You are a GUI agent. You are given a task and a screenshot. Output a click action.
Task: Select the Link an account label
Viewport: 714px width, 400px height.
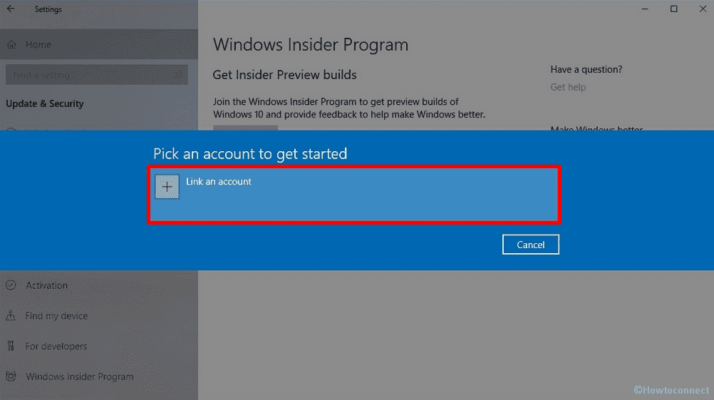[x=218, y=181]
